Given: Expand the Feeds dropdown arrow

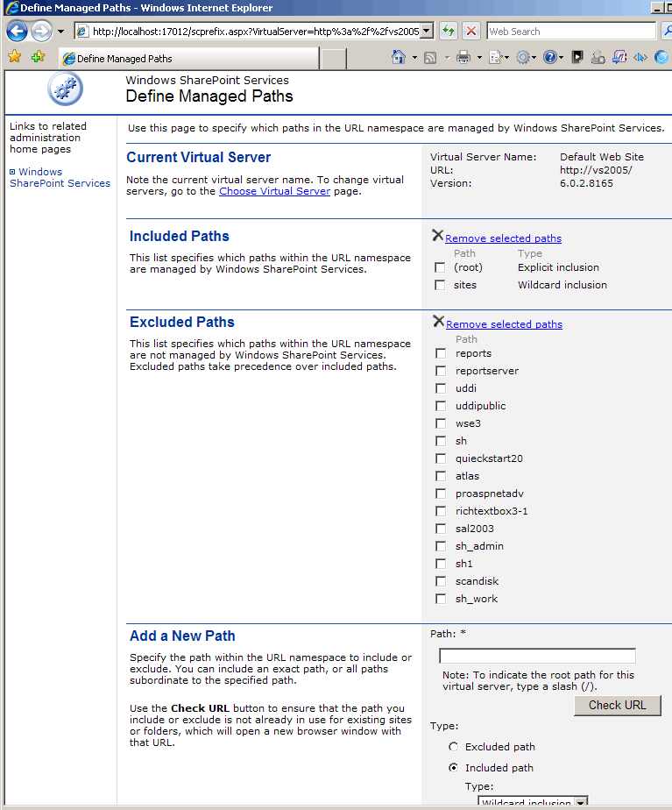Looking at the screenshot, I should (x=447, y=57).
